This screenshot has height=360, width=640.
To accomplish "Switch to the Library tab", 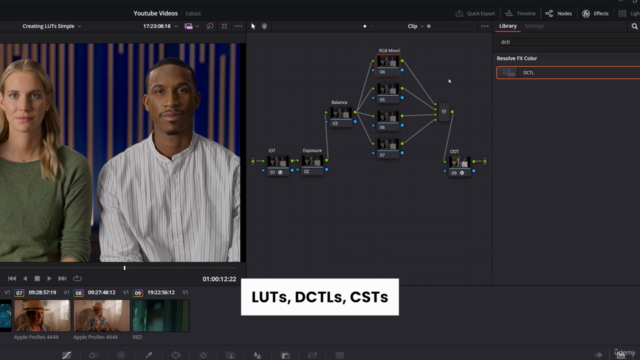I will point(508,26).
